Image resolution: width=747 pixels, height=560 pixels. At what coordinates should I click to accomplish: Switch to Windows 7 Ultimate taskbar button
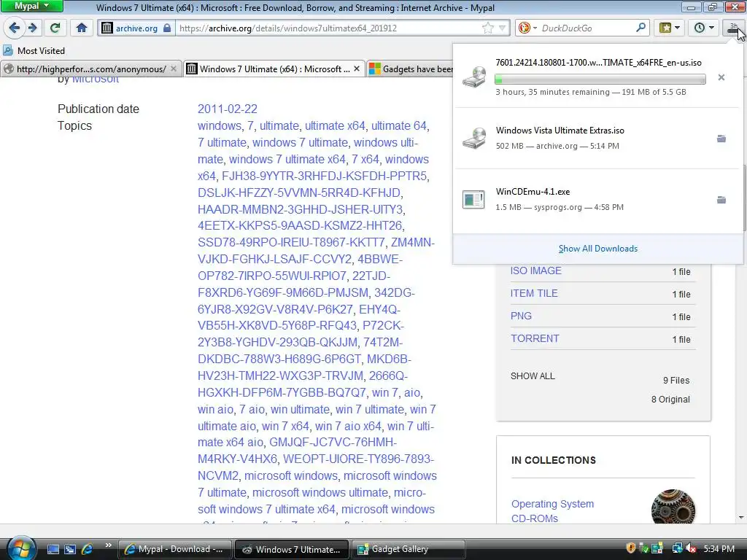pos(292,550)
